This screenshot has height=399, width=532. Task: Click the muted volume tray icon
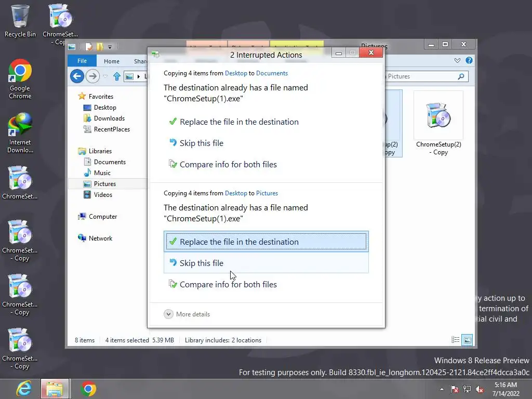pyautogui.click(x=480, y=389)
